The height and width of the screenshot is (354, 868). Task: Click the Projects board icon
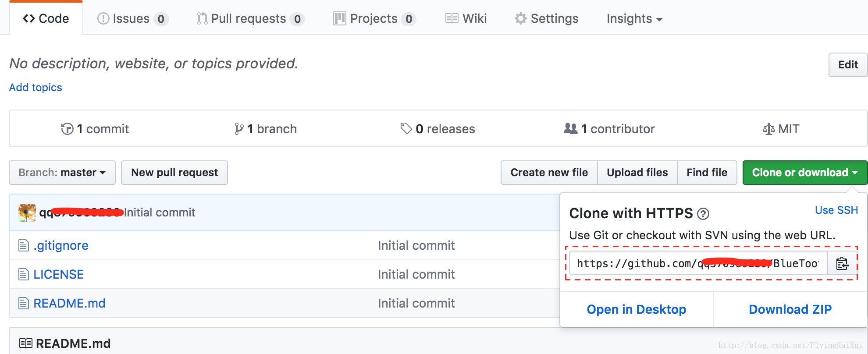point(340,18)
